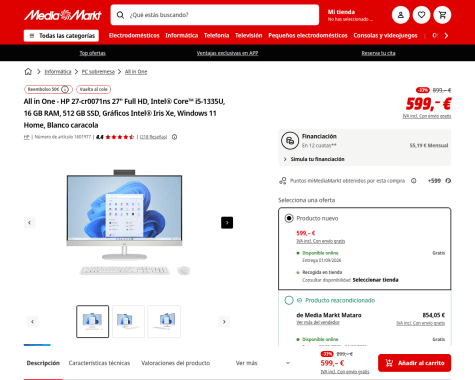Viewport: 475px width, 380px height.
Task: Open Informática category in navigation
Action: (182, 36)
